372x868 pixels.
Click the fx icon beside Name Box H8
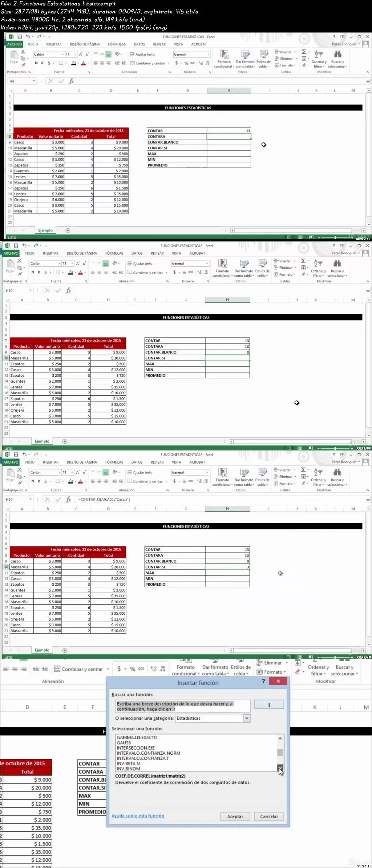(x=72, y=81)
